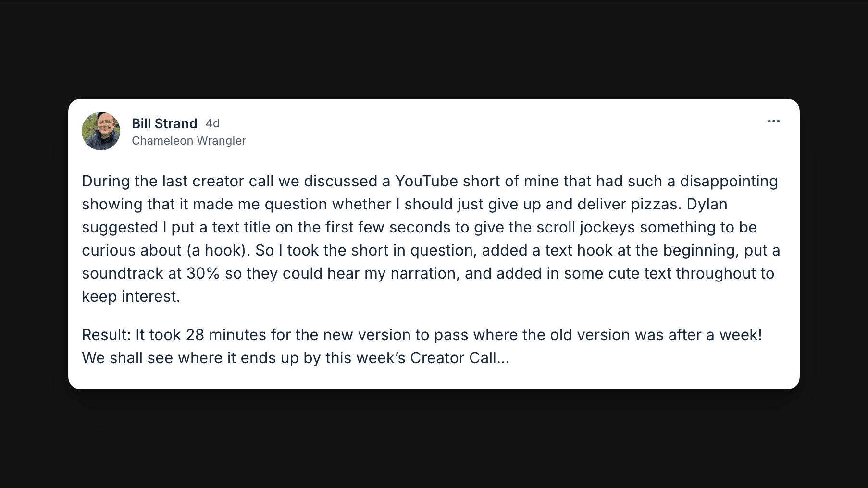868x488 pixels.
Task: Click the name Dylan in the post
Action: click(707, 204)
